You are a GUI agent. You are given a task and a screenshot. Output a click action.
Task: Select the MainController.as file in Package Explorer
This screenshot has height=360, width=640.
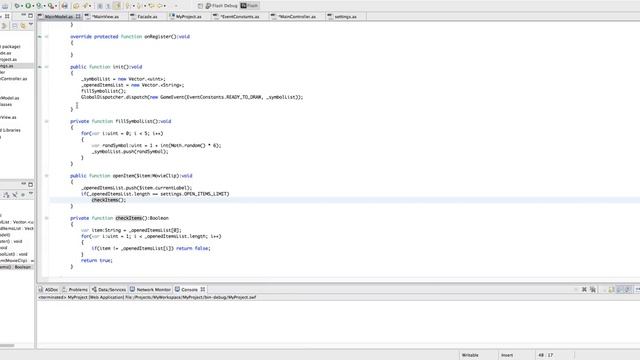pyautogui.click(x=13, y=79)
